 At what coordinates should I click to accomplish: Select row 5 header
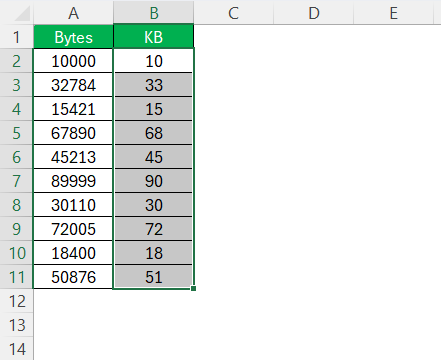[x=17, y=133]
